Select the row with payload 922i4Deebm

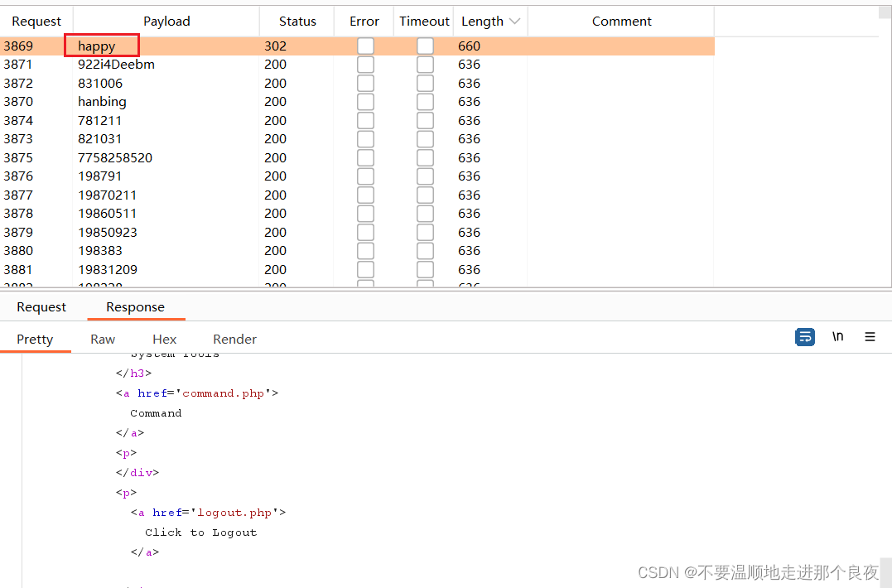click(x=357, y=65)
